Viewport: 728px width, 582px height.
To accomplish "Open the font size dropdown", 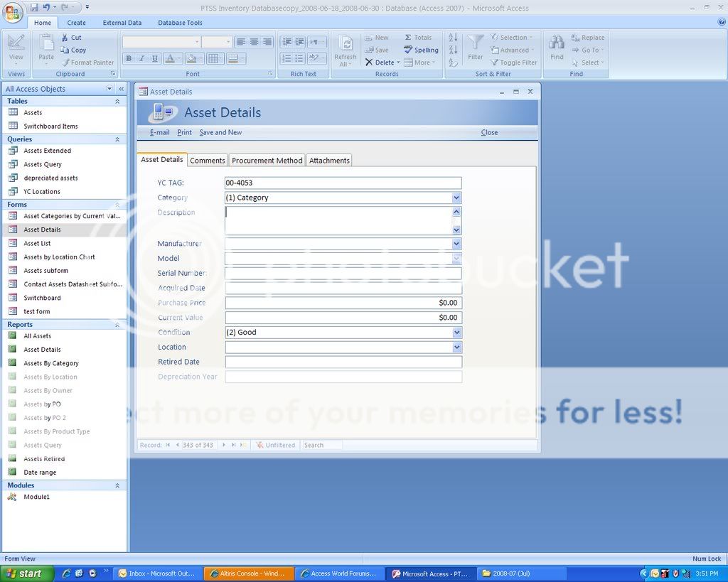I will 228,42.
